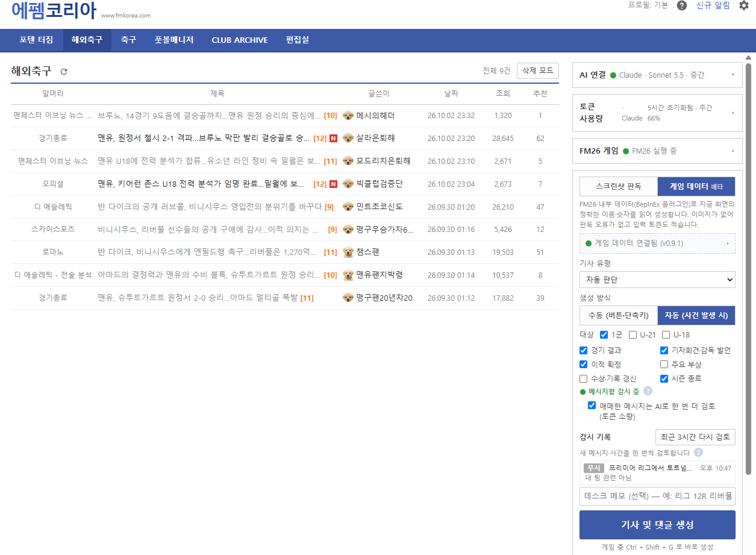Expand the 토큰 사용량 panel
The height and width of the screenshot is (555, 756).
click(x=657, y=113)
